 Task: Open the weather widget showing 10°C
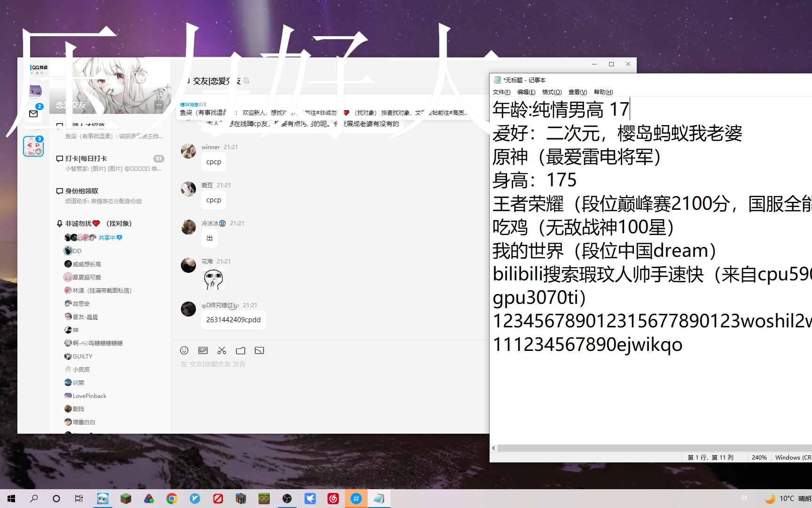tap(788, 499)
